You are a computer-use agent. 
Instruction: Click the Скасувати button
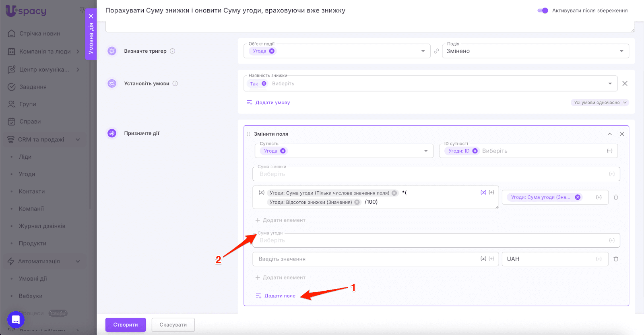(173, 325)
